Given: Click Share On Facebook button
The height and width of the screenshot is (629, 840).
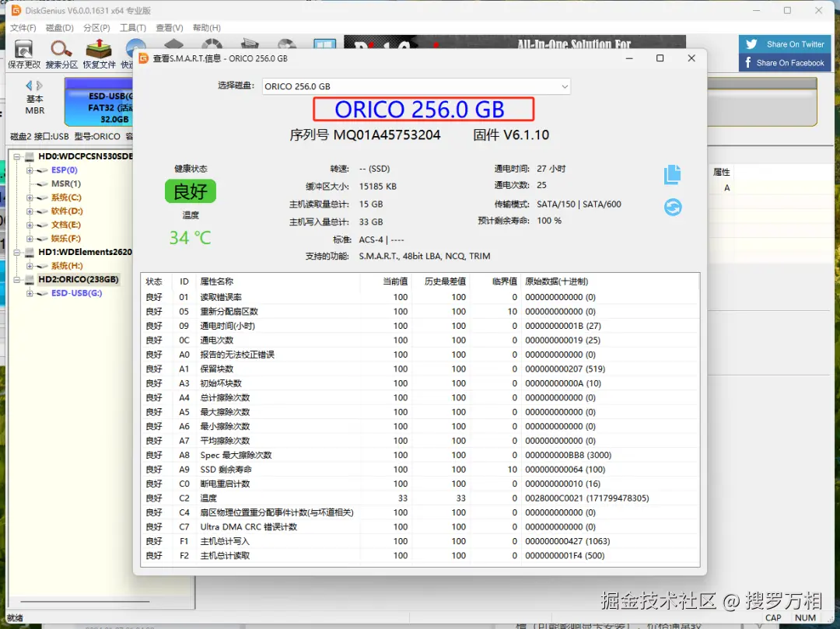Looking at the screenshot, I should [x=785, y=63].
